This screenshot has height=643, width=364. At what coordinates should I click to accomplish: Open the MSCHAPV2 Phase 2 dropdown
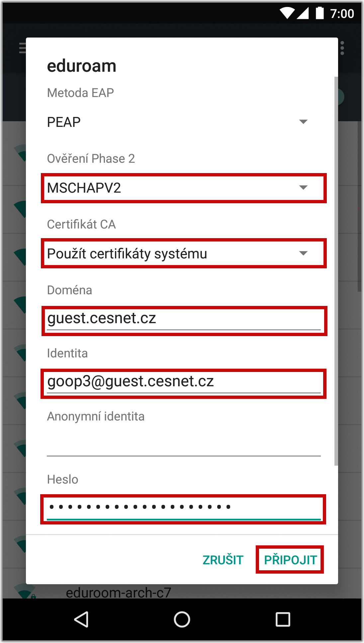[184, 188]
